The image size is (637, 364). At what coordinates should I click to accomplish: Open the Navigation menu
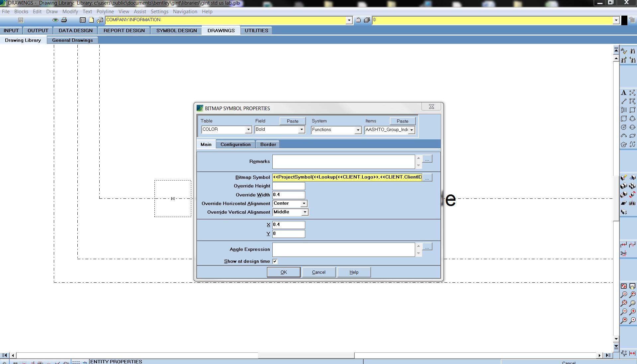[x=185, y=12]
